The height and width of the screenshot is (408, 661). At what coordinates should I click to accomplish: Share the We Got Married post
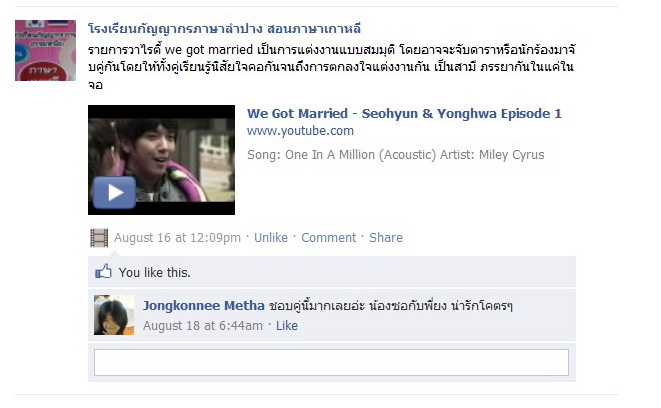(x=386, y=238)
